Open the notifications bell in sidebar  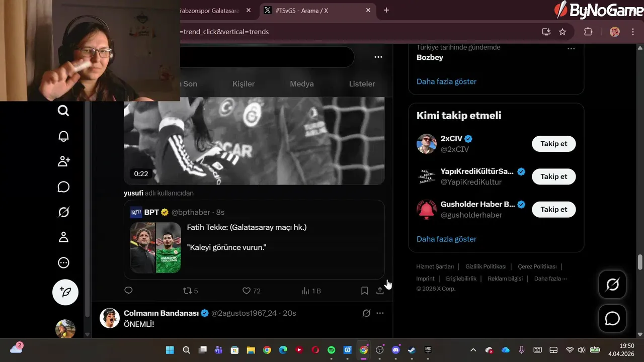[x=63, y=136]
